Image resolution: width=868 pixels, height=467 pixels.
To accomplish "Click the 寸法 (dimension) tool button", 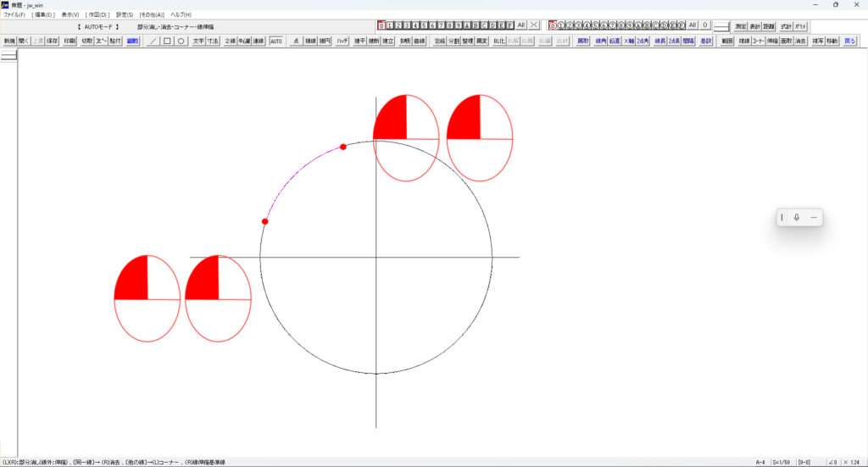I will pyautogui.click(x=213, y=41).
